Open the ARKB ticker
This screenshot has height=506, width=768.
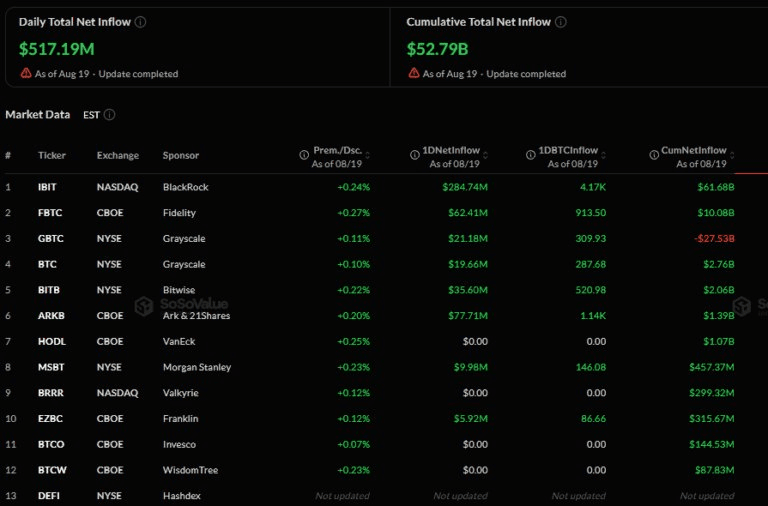tap(51, 315)
